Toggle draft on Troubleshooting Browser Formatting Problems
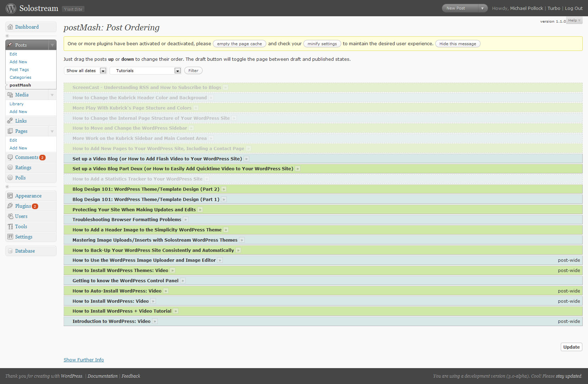The image size is (588, 384). click(186, 220)
